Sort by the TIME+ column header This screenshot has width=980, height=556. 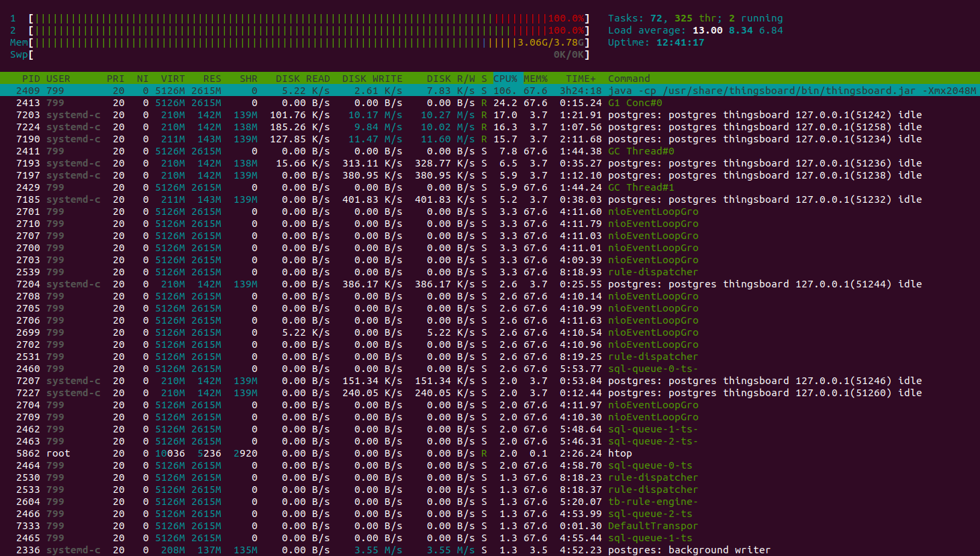[580, 79]
